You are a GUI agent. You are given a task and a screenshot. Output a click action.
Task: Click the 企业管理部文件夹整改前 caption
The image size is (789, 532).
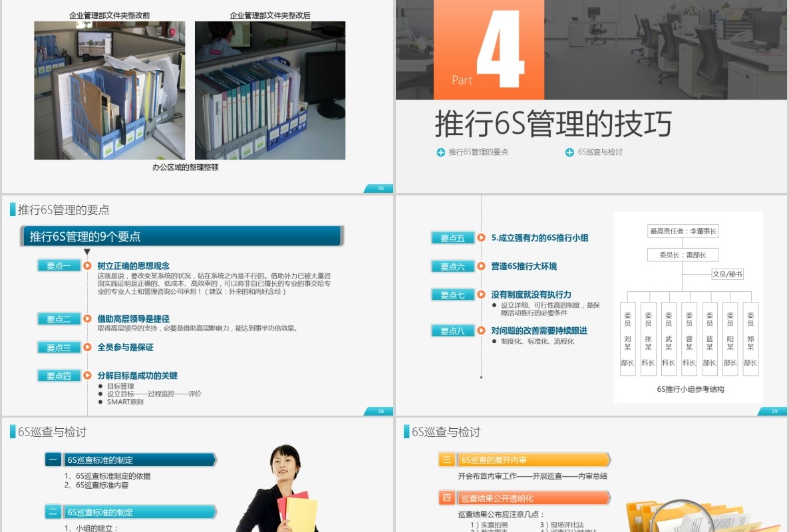pyautogui.click(x=109, y=15)
